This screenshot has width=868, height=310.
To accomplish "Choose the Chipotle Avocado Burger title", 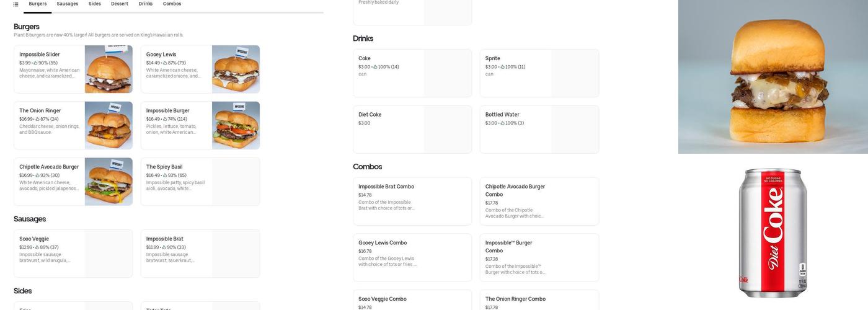I will point(49,167).
